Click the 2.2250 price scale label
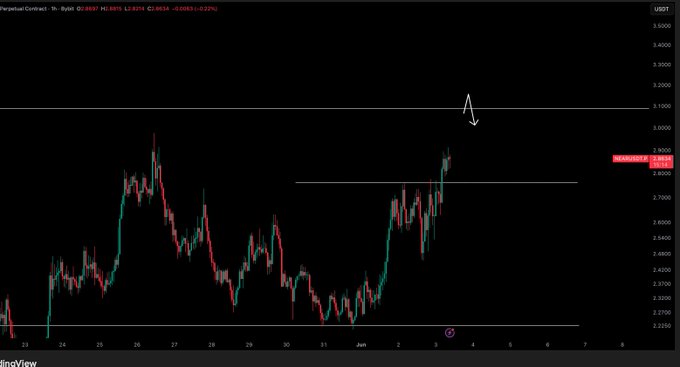The image size is (680, 367). pyautogui.click(x=661, y=326)
